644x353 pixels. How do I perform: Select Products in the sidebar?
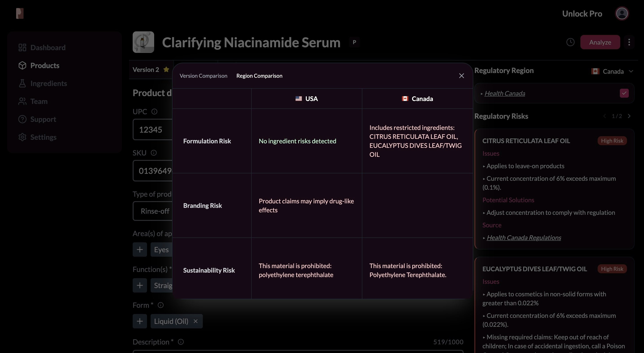pyautogui.click(x=45, y=65)
